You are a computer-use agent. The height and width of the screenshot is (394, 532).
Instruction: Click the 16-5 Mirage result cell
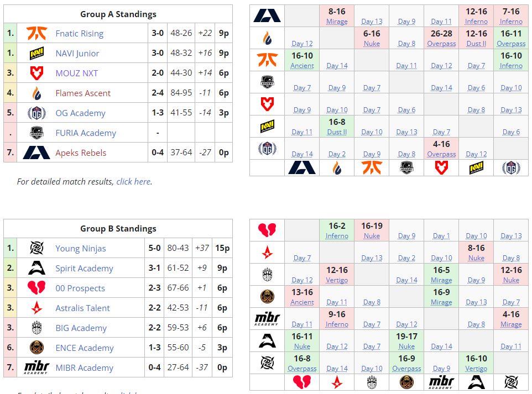(441, 275)
